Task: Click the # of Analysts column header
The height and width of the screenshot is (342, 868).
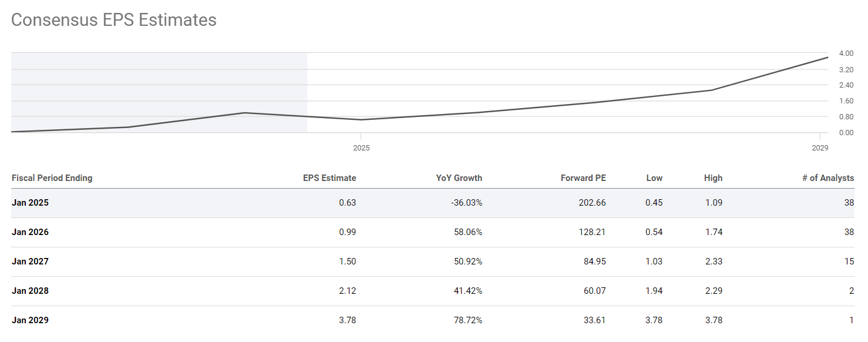Action: pos(827,178)
